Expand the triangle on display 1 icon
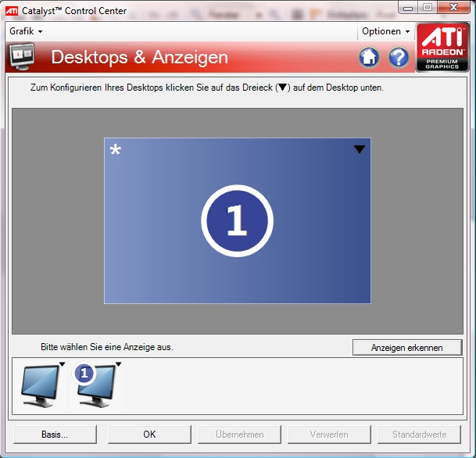Viewport: 476px width, 458px height. (x=118, y=364)
